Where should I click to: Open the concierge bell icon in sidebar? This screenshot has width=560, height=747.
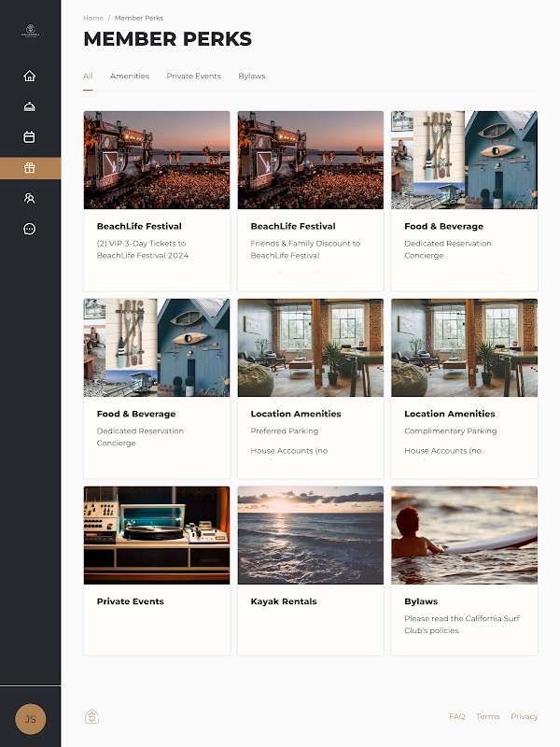pos(30,106)
